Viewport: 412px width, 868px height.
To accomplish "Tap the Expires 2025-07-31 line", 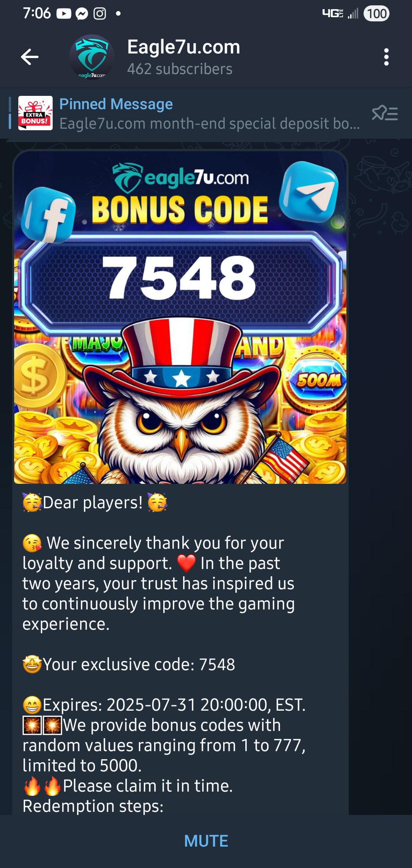I will tap(164, 705).
